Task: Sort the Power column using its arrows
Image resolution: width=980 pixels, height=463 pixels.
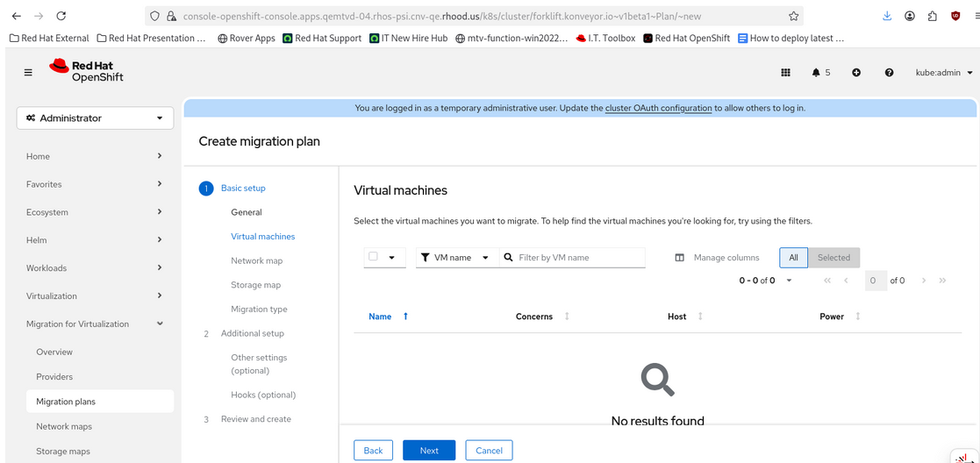Action: [x=857, y=317]
